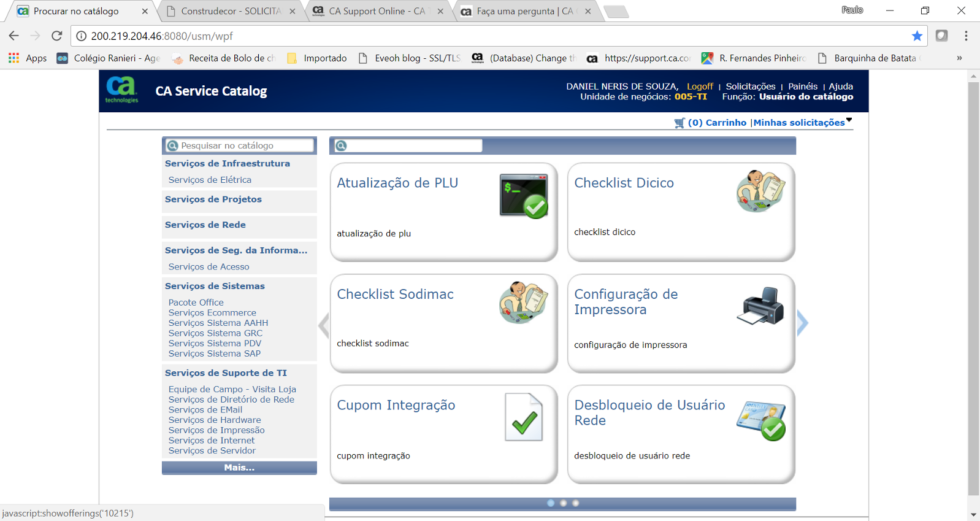Open (0) Carrinho link

pyautogui.click(x=717, y=123)
